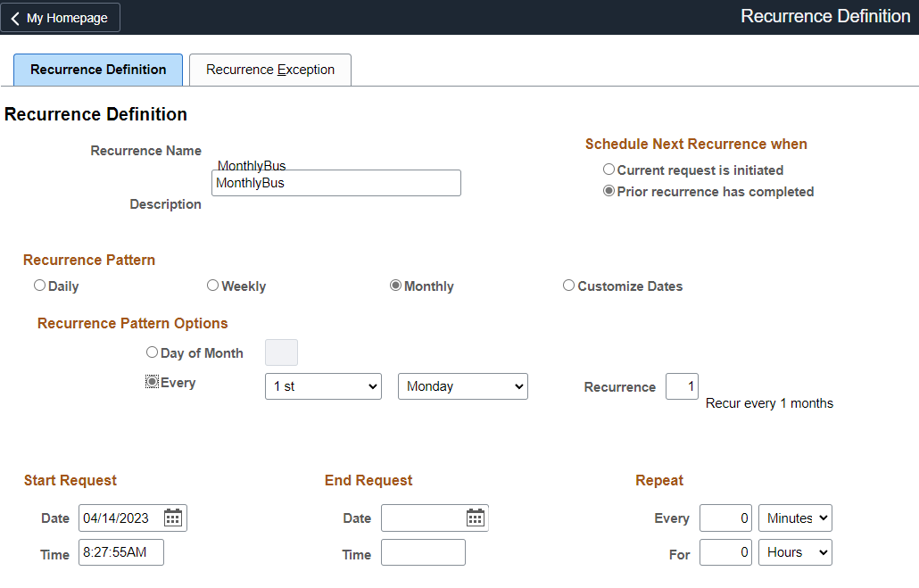Click the MonthlyBus Description field
This screenshot has height=588, width=919.
335,183
